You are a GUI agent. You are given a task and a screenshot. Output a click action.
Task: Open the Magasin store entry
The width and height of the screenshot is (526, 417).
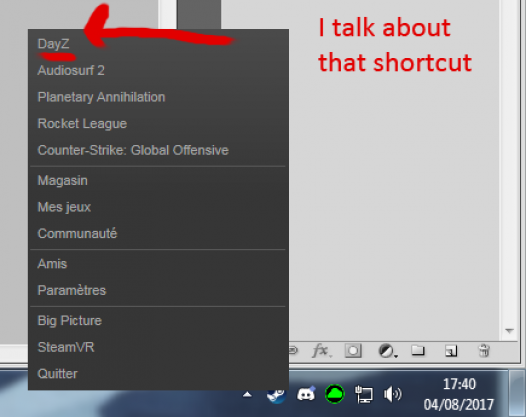click(62, 180)
